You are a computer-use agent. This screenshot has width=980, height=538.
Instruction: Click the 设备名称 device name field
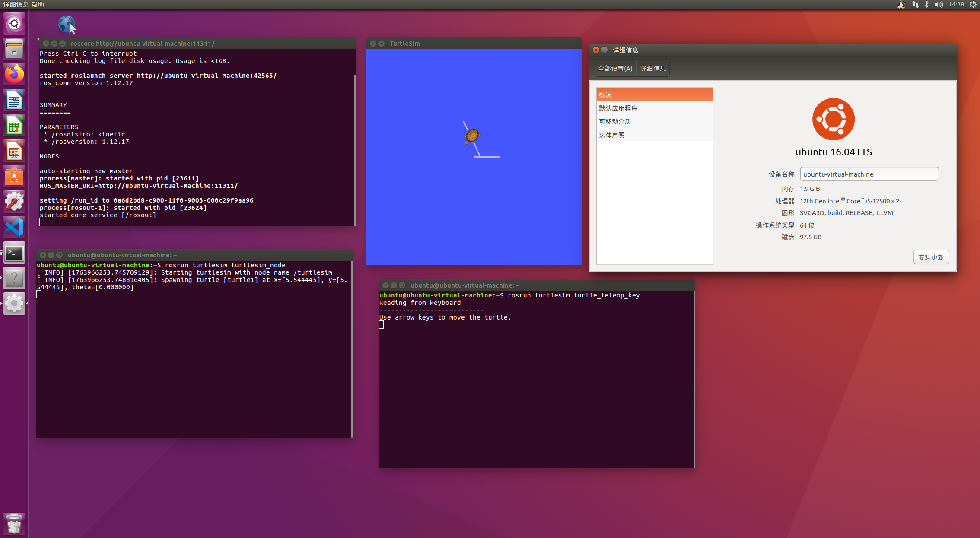coord(869,174)
